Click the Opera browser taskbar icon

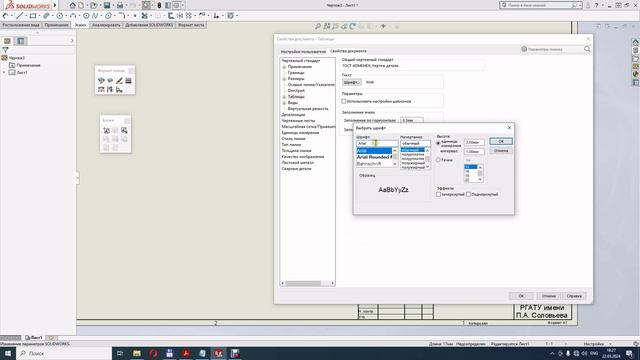[153, 353]
